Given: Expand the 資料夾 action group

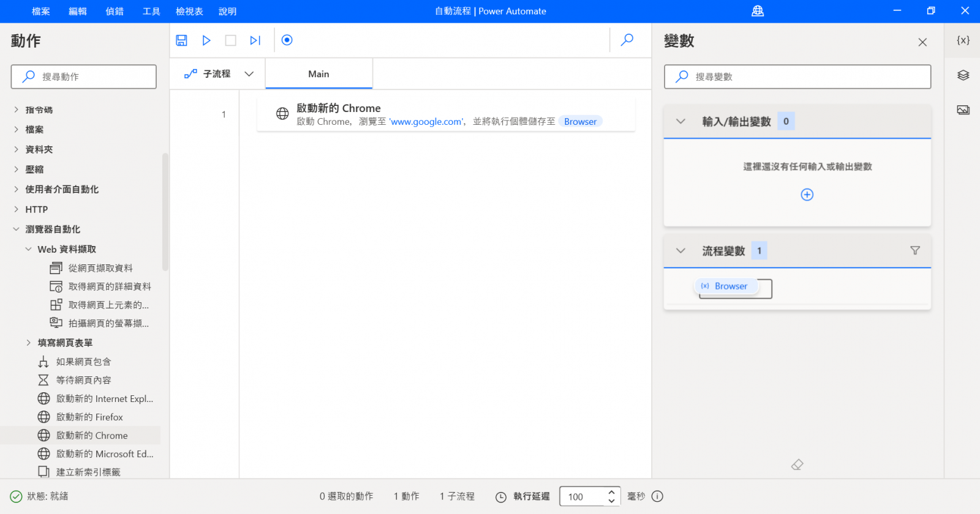Looking at the screenshot, I should click(17, 149).
